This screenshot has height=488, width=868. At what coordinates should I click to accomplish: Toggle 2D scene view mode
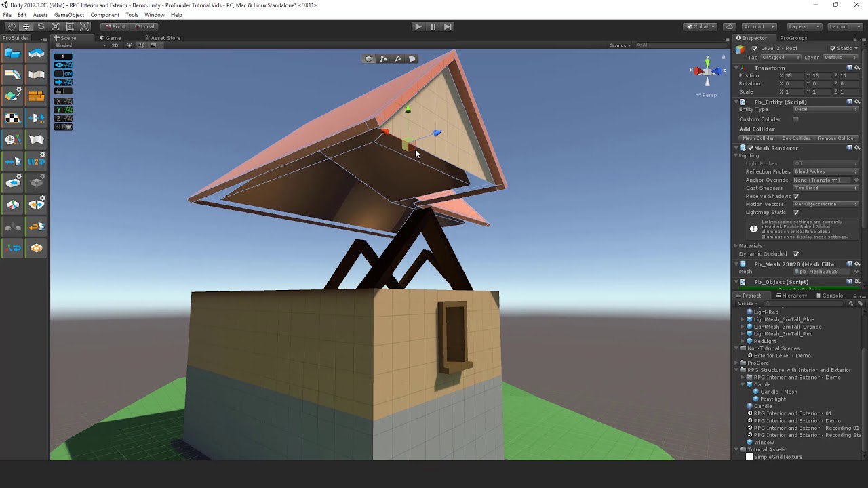115,45
